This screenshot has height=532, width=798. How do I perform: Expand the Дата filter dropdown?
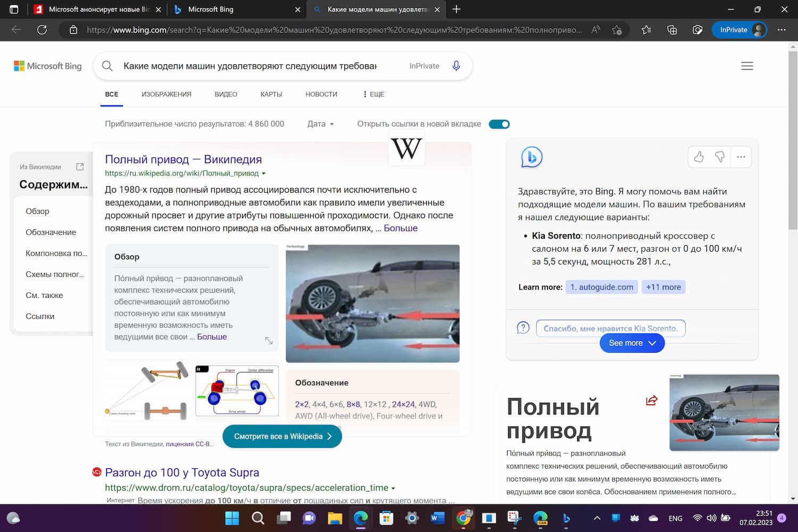[321, 124]
